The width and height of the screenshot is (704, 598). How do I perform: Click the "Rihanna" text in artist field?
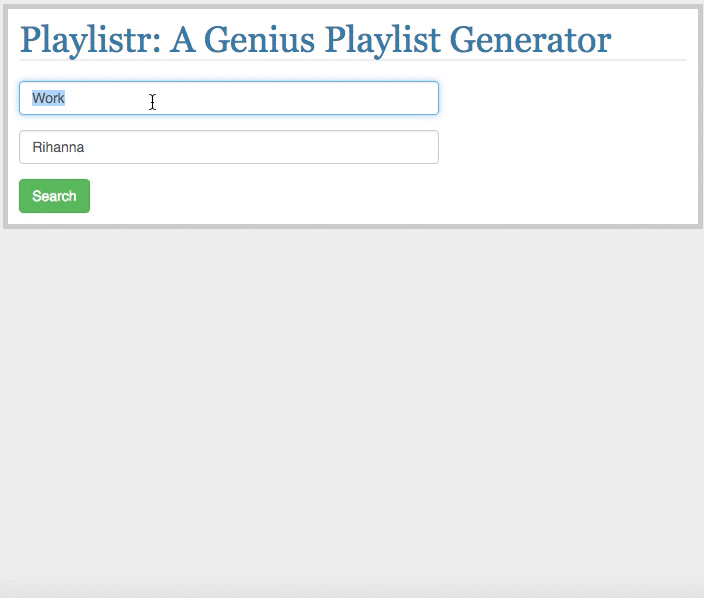[x=58, y=147]
